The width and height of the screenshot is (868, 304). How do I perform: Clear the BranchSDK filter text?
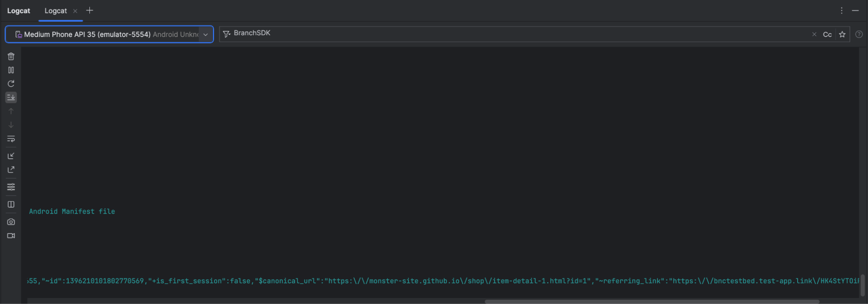[x=814, y=34]
